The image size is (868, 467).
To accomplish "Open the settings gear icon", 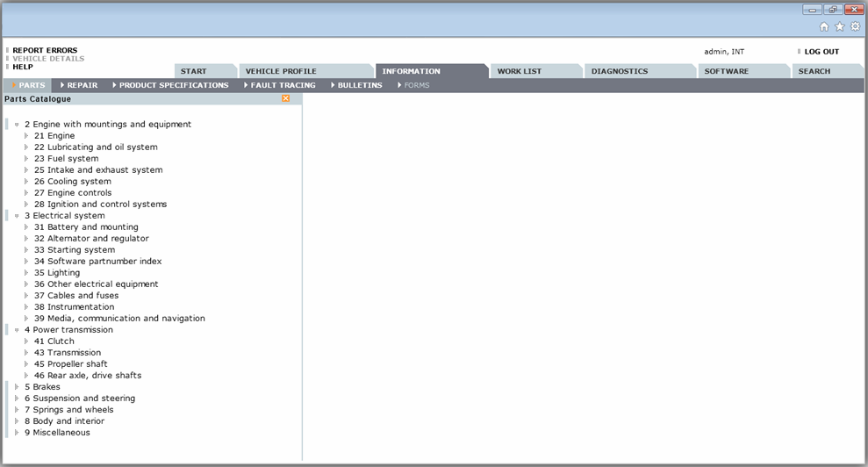I will pos(855,26).
